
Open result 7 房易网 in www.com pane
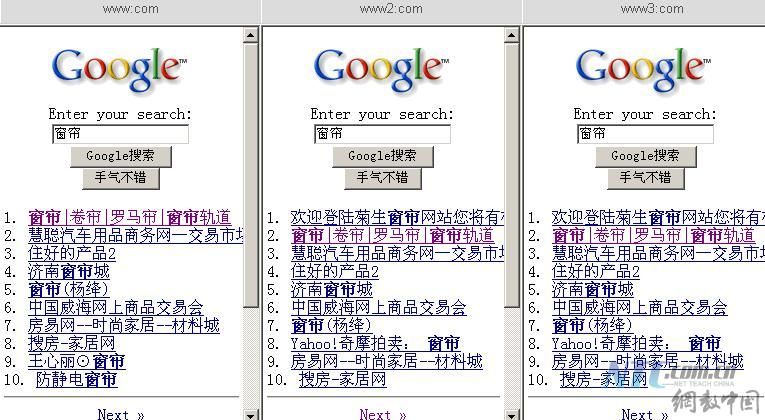(x=124, y=325)
